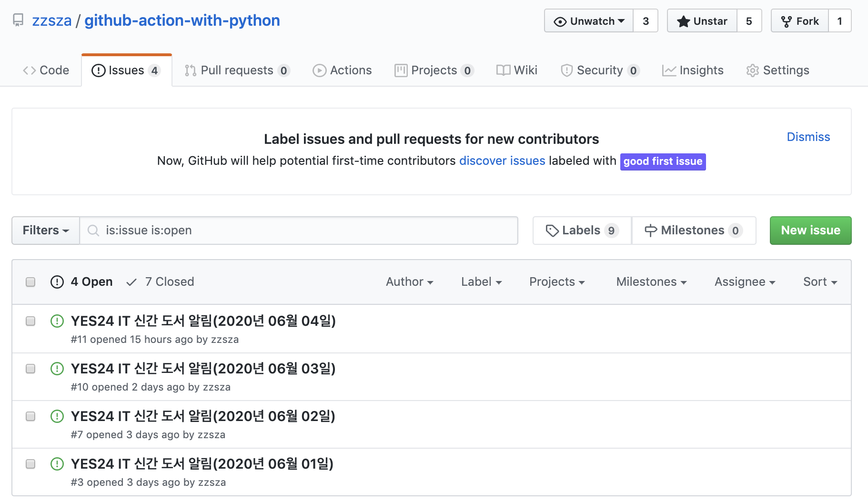Open the Actions tab
The height and width of the screenshot is (502, 868).
pyautogui.click(x=342, y=70)
